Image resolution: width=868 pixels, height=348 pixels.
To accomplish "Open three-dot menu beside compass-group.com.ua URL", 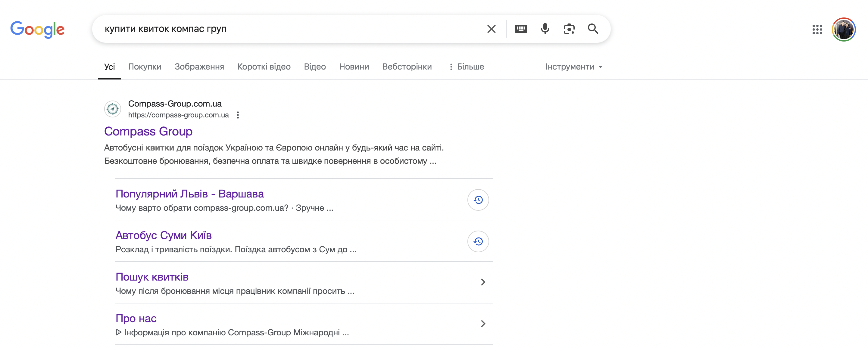I will pos(238,115).
